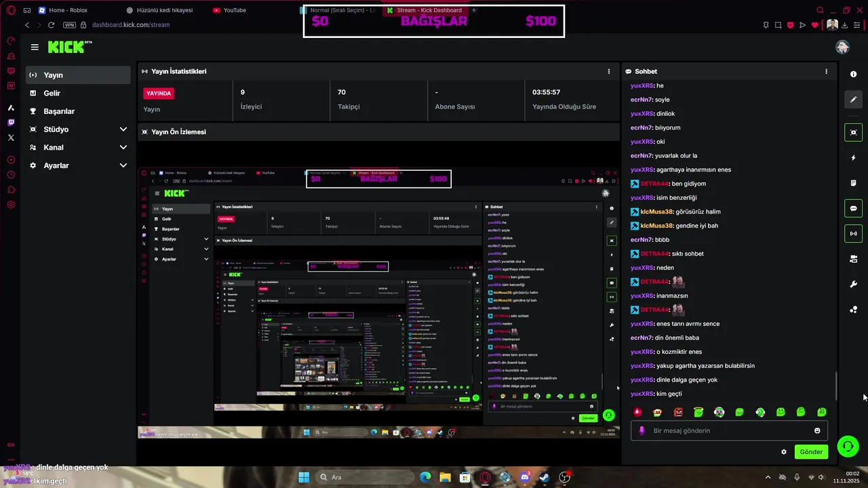Open the info panel icon

click(853, 75)
